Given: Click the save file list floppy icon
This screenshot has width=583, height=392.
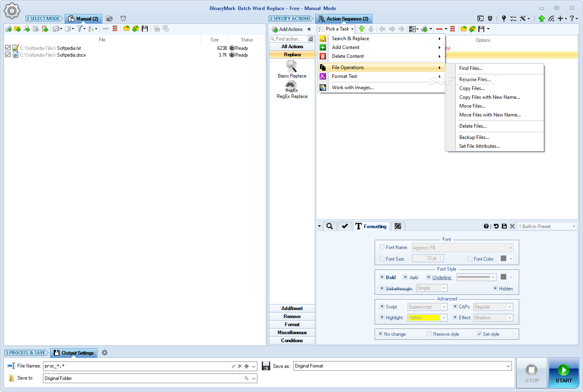Looking at the screenshot, I should (x=145, y=29).
